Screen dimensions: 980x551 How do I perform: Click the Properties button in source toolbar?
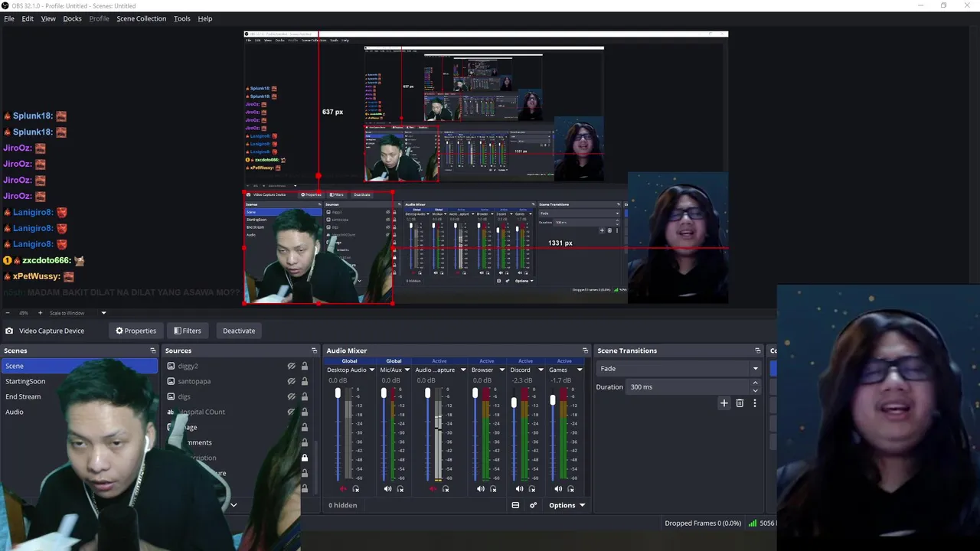[x=136, y=331]
